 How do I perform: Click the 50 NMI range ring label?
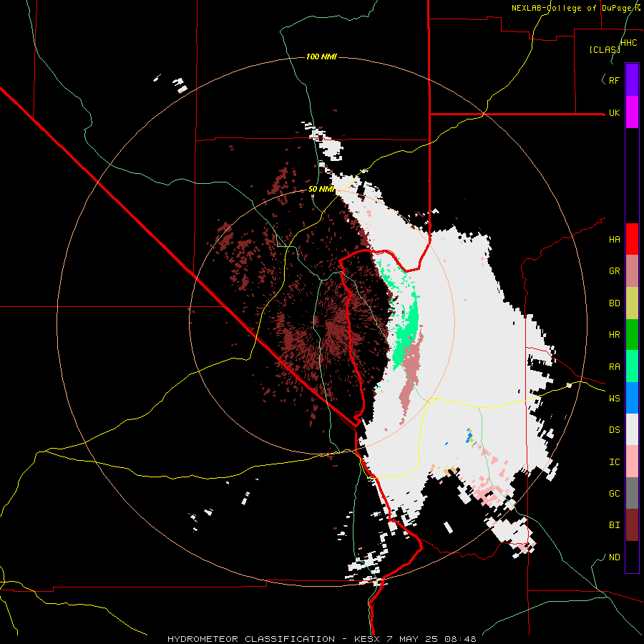pos(321,189)
